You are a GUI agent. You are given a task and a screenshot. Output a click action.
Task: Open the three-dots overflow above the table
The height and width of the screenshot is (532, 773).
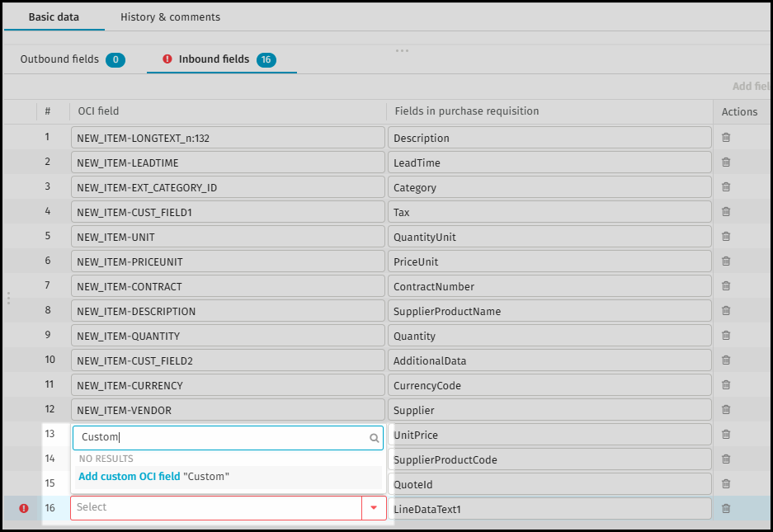point(402,51)
